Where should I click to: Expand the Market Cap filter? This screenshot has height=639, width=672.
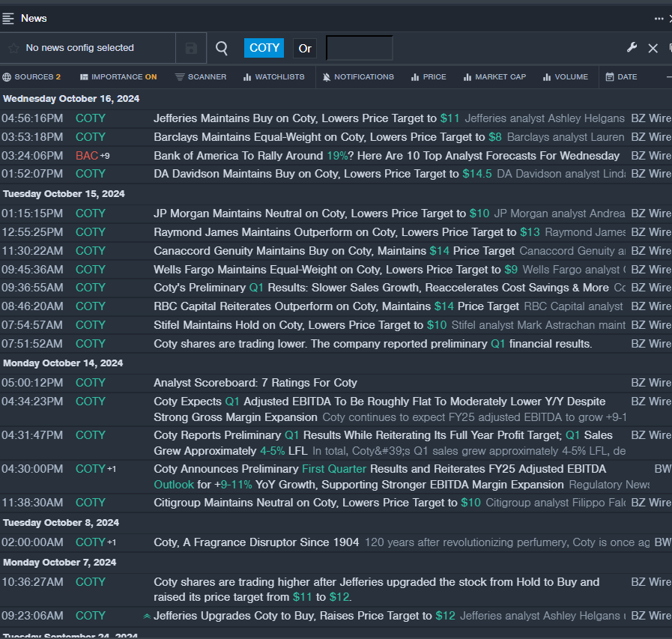point(494,76)
